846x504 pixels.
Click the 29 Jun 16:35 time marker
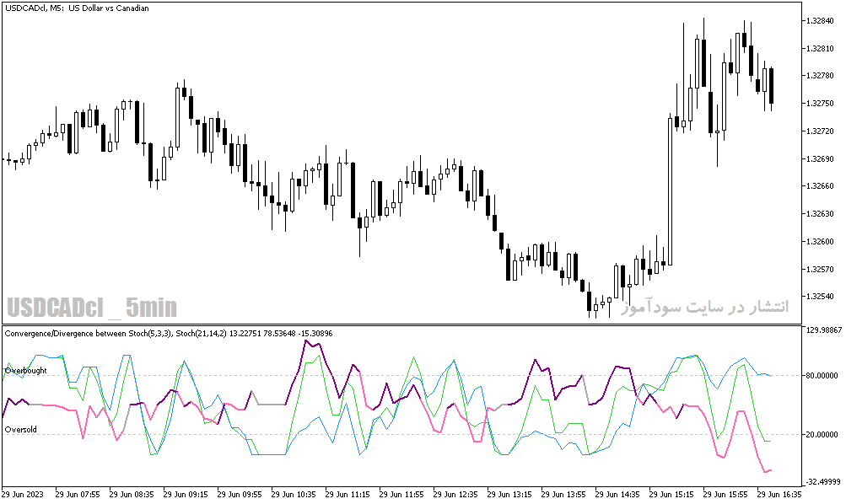(779, 494)
